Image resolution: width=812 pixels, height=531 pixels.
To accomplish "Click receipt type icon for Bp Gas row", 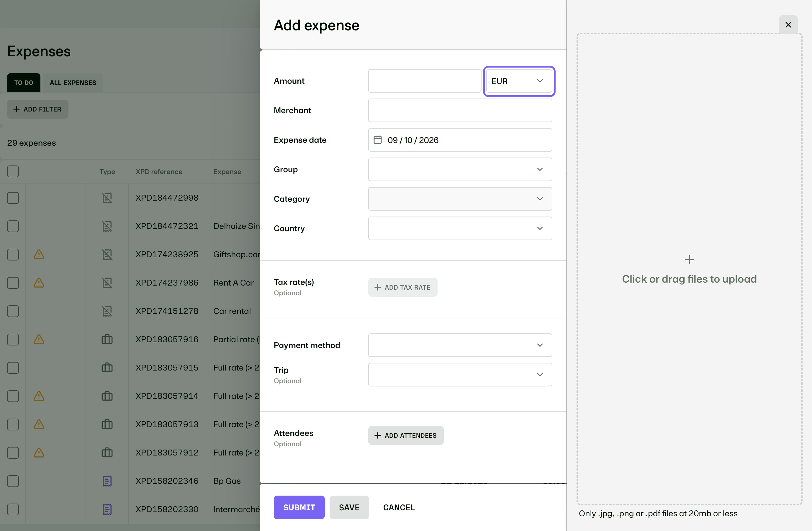I will click(x=107, y=481).
